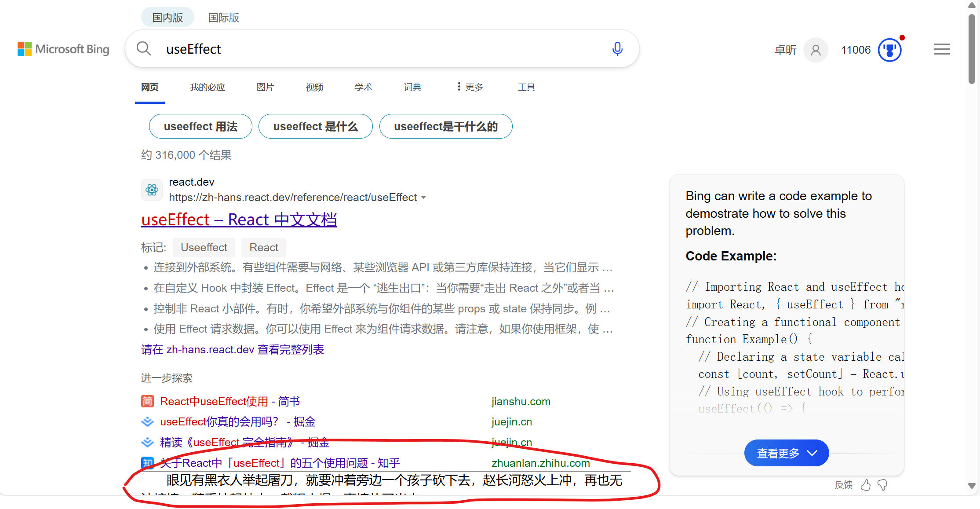Image resolution: width=980 pixels, height=509 pixels.
Task: Click the useeffect 用法 suggestion chip
Action: (200, 127)
